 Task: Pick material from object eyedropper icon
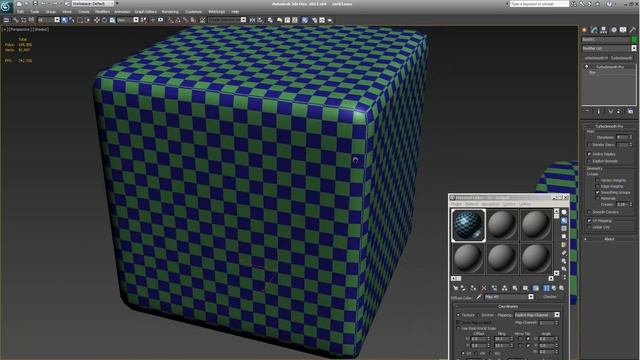click(479, 297)
